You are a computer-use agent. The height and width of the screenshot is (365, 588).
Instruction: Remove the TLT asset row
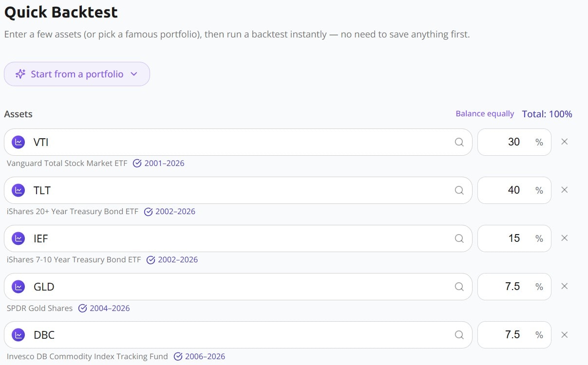[565, 190]
